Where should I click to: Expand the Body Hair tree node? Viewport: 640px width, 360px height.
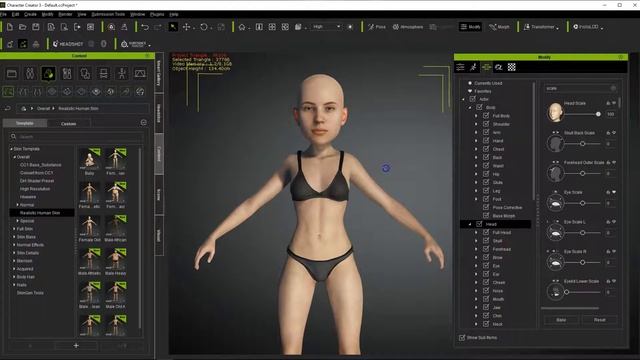pos(14,277)
